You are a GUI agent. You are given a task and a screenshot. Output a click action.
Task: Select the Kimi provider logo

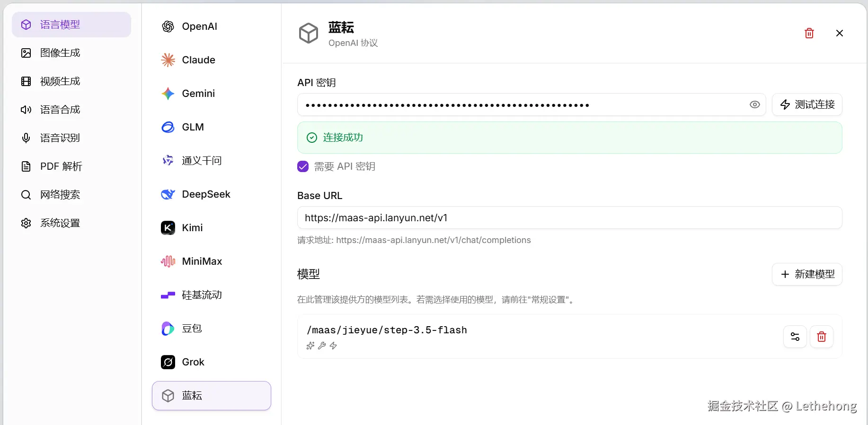(x=168, y=228)
